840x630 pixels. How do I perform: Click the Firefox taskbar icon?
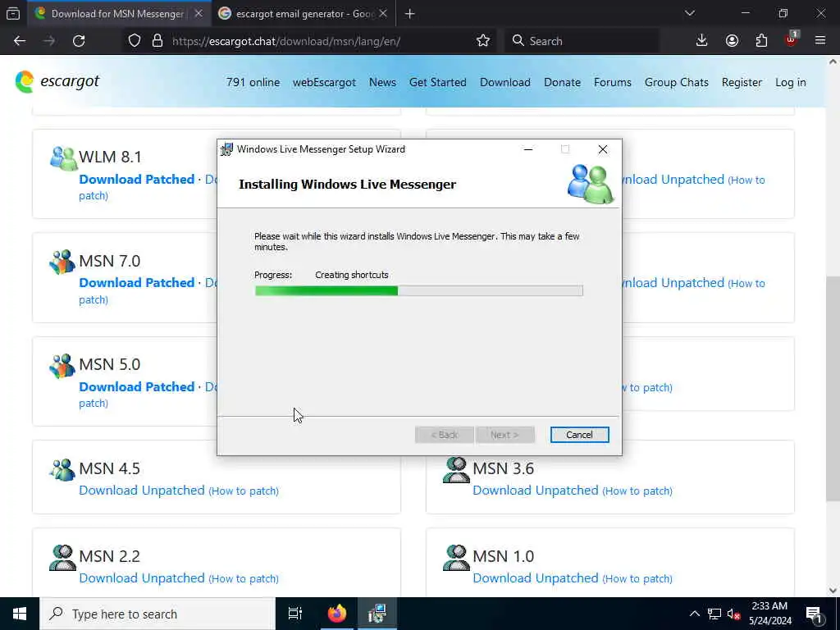click(x=337, y=614)
